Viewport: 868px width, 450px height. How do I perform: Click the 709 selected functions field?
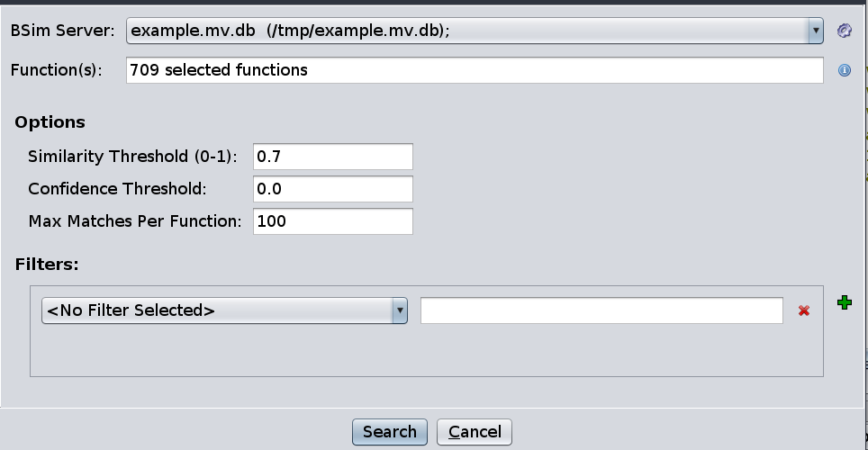[475, 70]
